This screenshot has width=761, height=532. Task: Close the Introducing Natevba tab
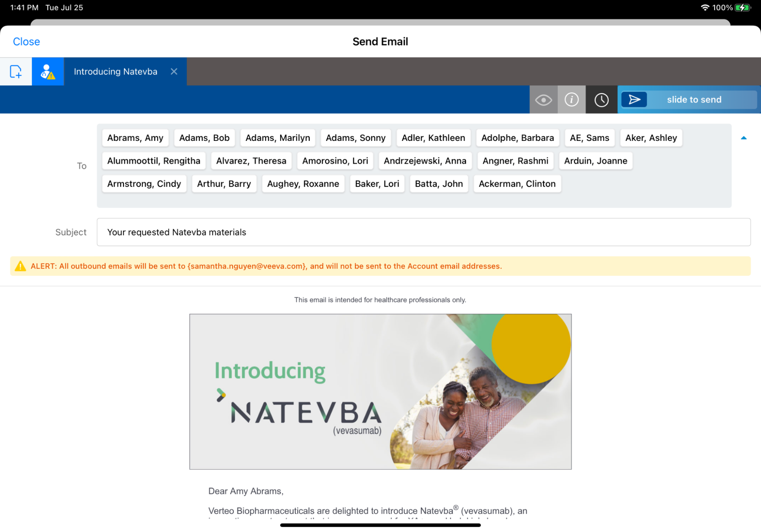[x=174, y=72]
